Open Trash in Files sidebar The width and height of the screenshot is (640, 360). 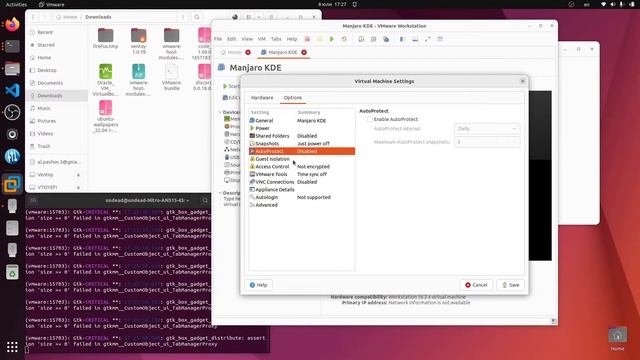coord(57,146)
